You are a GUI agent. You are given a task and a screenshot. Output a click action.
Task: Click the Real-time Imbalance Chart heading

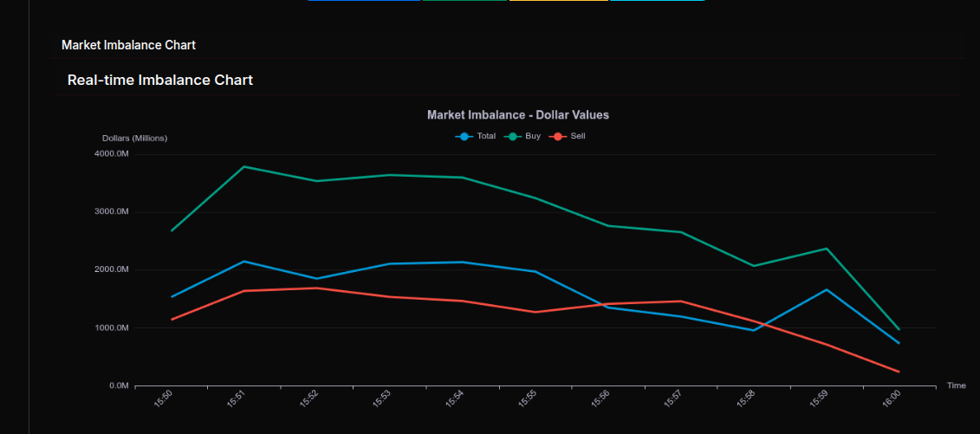[160, 80]
